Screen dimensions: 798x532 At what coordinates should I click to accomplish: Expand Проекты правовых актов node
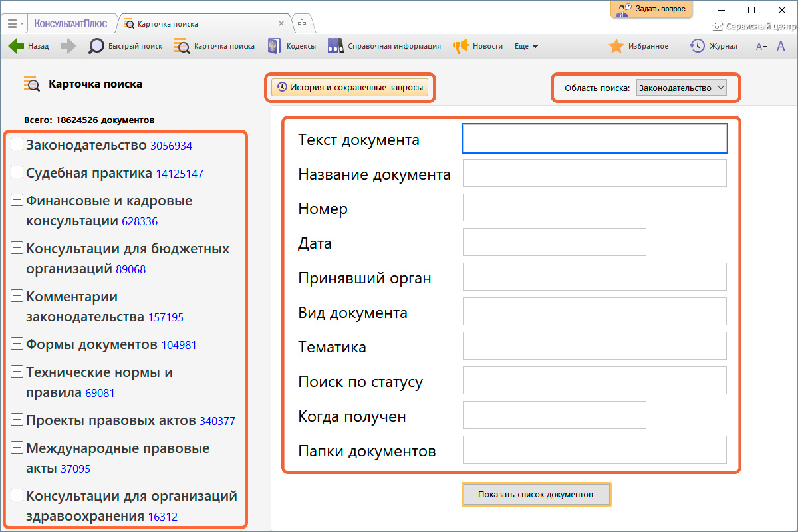point(17,419)
